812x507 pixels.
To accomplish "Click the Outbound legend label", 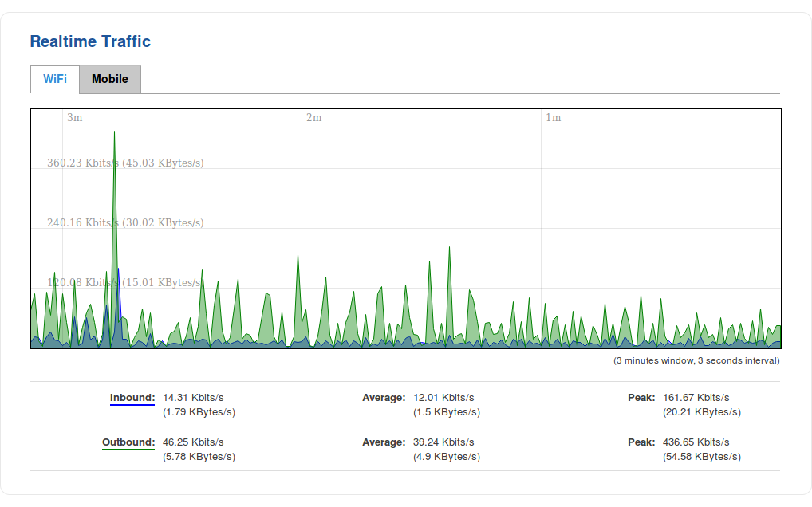I will (x=128, y=442).
